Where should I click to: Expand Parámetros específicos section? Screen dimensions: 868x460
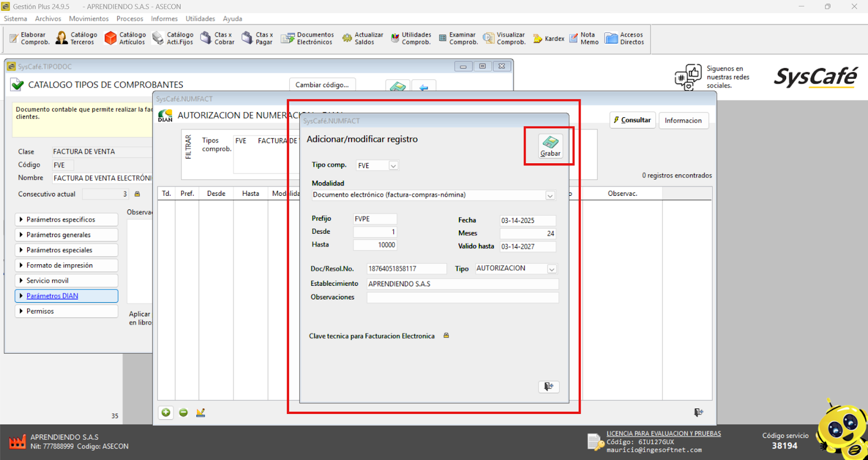click(66, 220)
